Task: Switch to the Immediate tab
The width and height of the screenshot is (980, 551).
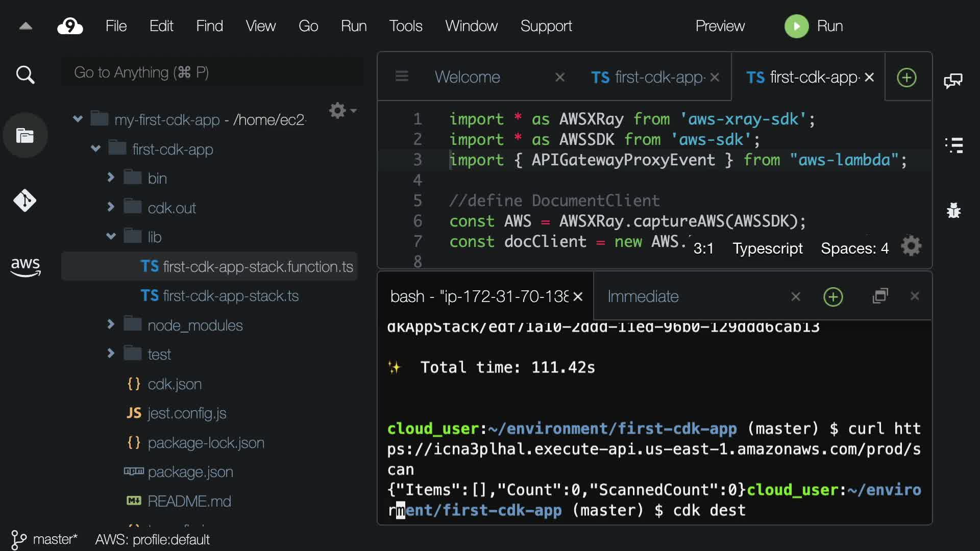Action: click(x=643, y=296)
